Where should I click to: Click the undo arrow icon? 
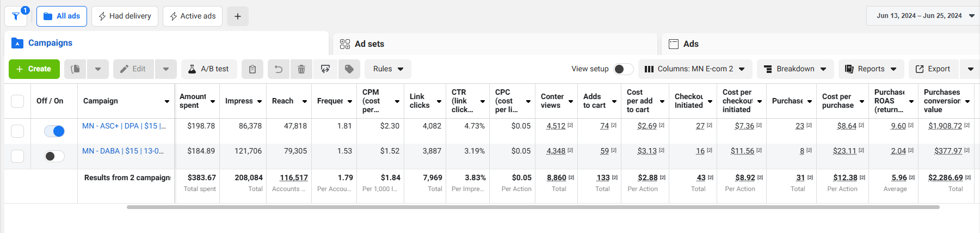279,69
